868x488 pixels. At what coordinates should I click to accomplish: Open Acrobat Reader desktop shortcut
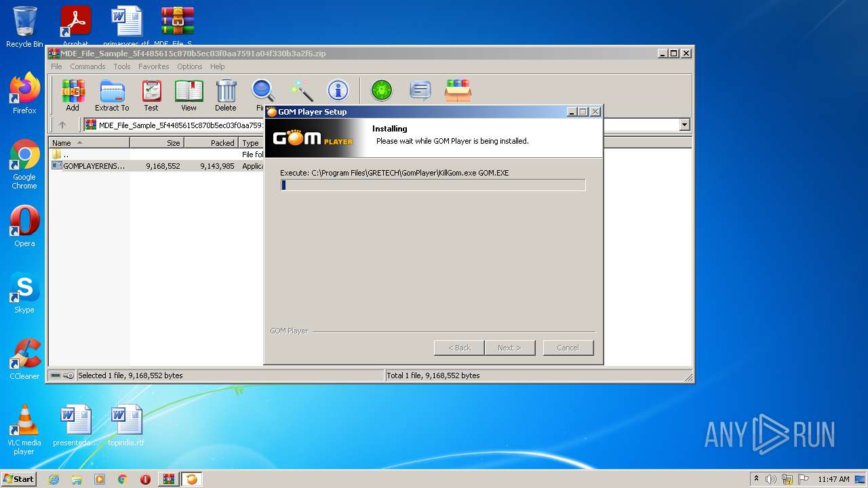click(75, 27)
